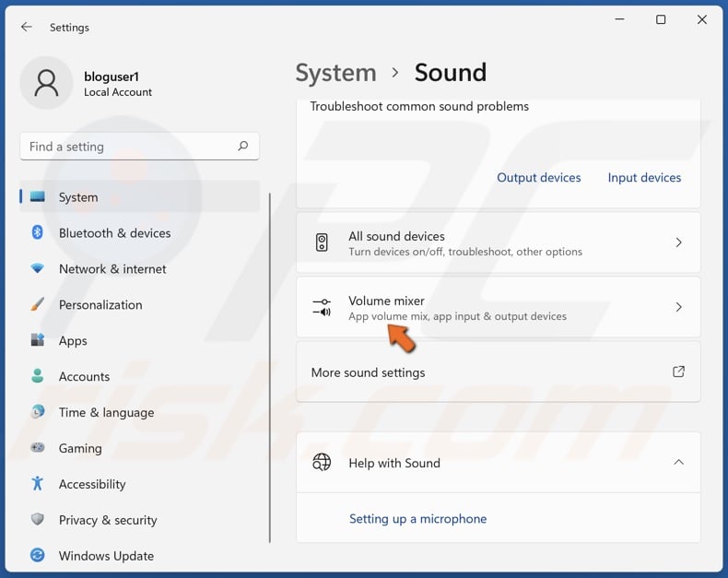Select Accounts in the sidebar
Image resolution: width=728 pixels, height=578 pixels.
139,376
